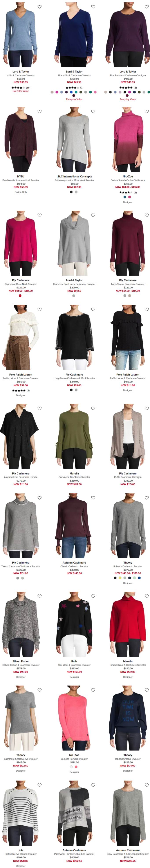Select black swatch for I.N.C Mixed-Knit Sweater
150x868 pixels.
coord(71,192)
